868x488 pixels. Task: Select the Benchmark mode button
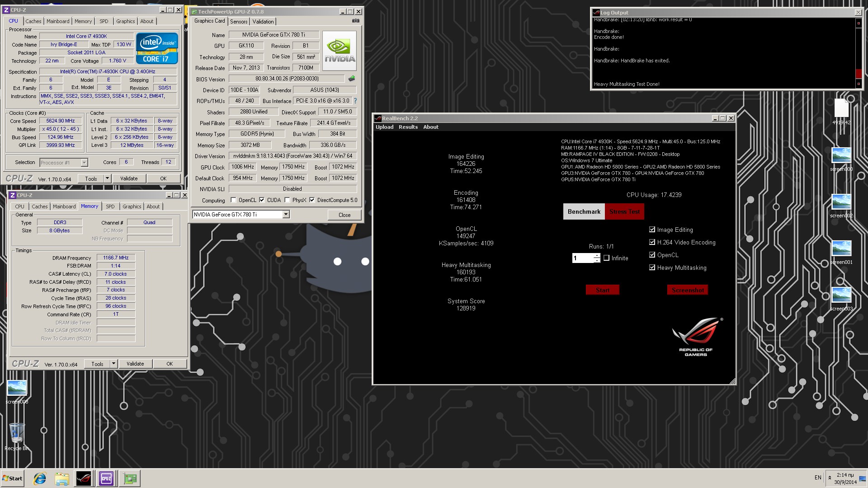coord(584,211)
